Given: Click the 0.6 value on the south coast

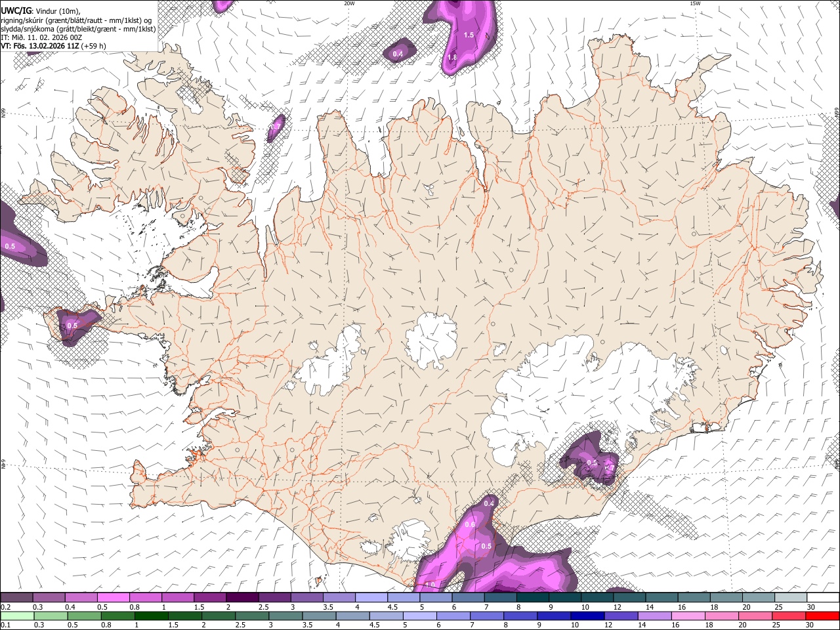Looking at the screenshot, I should pyautogui.click(x=470, y=525).
